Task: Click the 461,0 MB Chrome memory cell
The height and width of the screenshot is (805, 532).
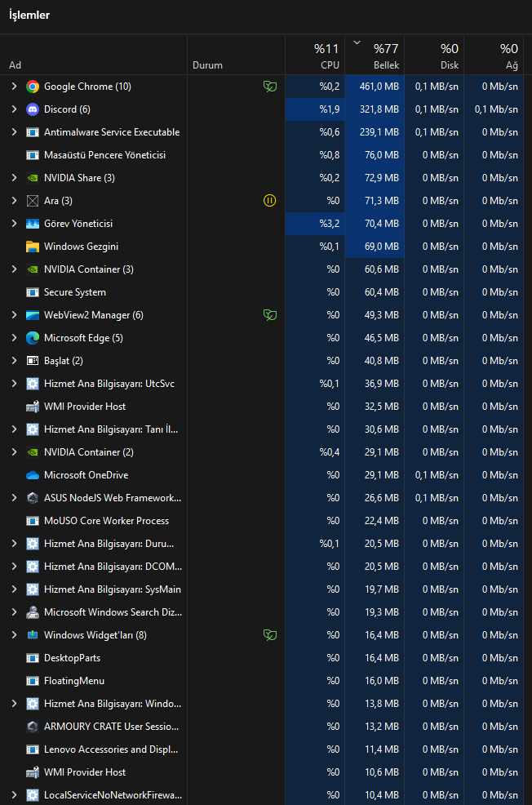Action: click(x=375, y=87)
